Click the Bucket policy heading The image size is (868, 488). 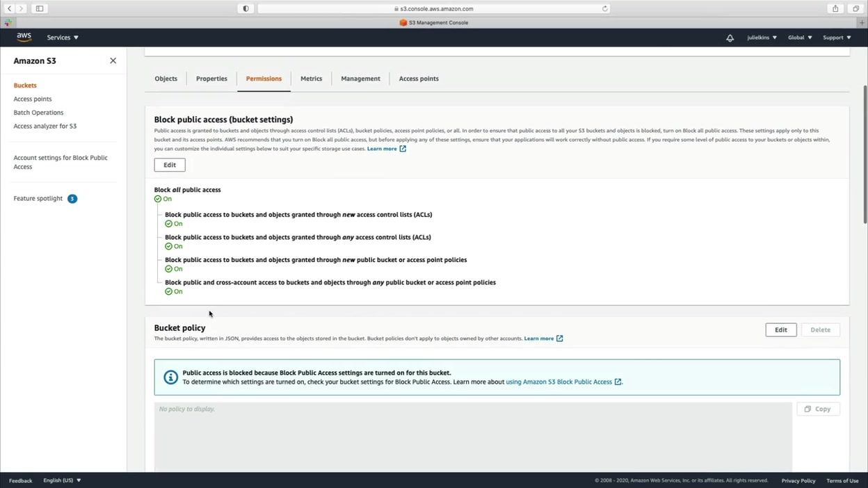[179, 328]
